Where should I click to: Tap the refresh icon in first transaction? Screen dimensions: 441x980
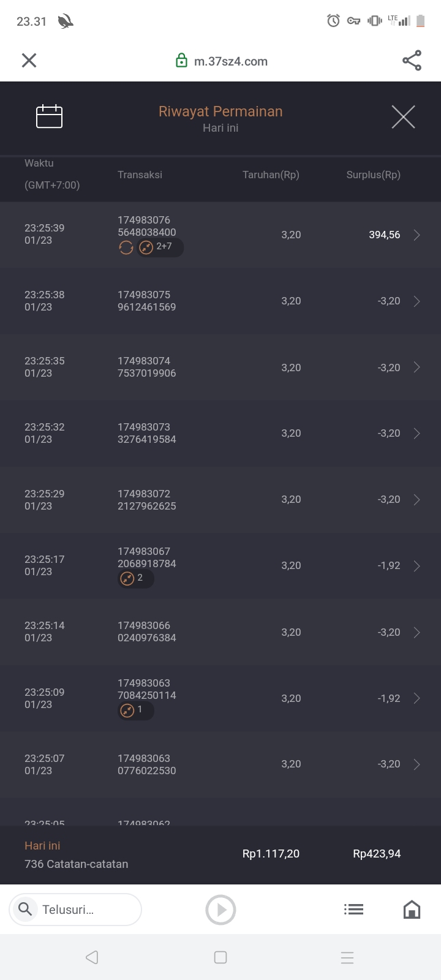click(126, 247)
